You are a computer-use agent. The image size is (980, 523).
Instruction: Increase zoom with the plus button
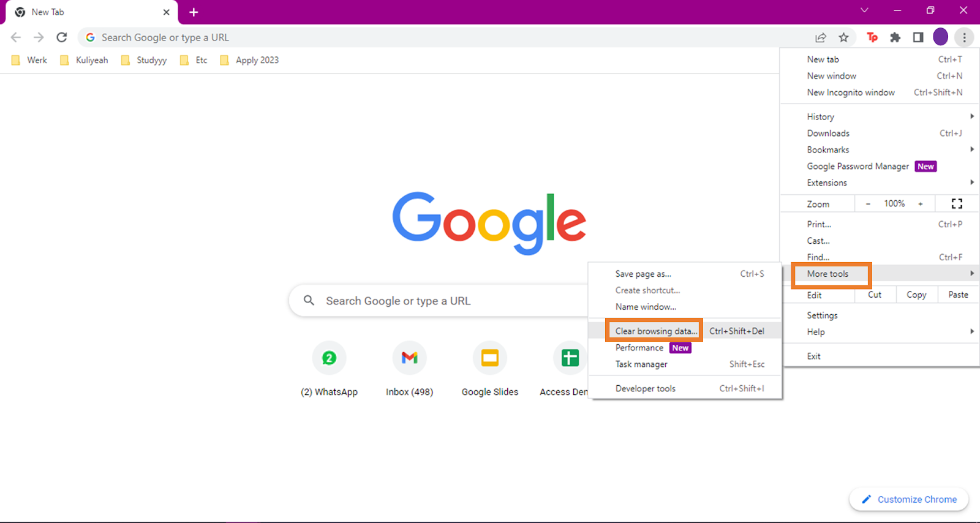click(920, 204)
